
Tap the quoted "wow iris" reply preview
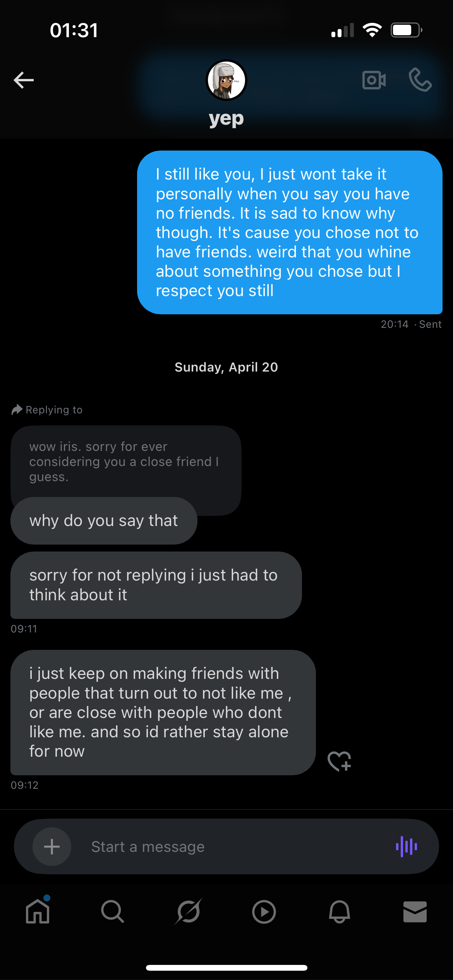pyautogui.click(x=126, y=461)
